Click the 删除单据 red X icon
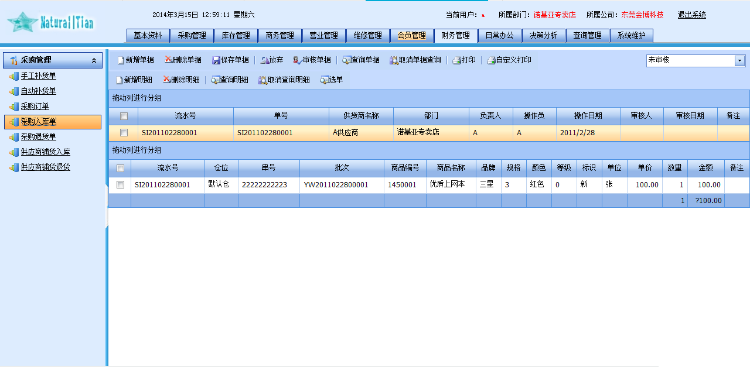 coord(168,60)
